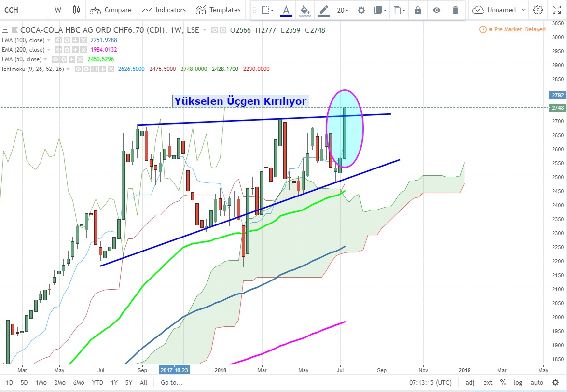Expand EMA (200, close) dropdown arrow

(x=49, y=50)
